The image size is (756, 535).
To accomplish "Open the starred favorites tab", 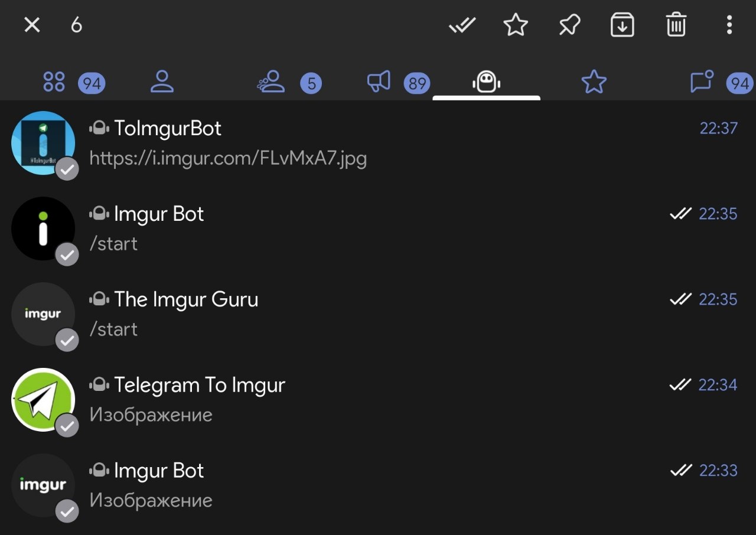I will coord(594,82).
